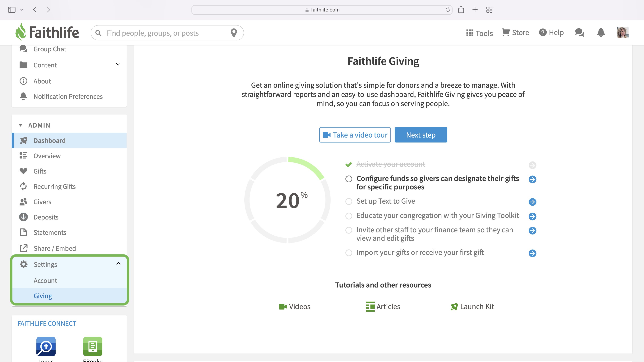The width and height of the screenshot is (644, 362).
Task: Collapse the Settings submenu chevron
Action: [118, 264]
